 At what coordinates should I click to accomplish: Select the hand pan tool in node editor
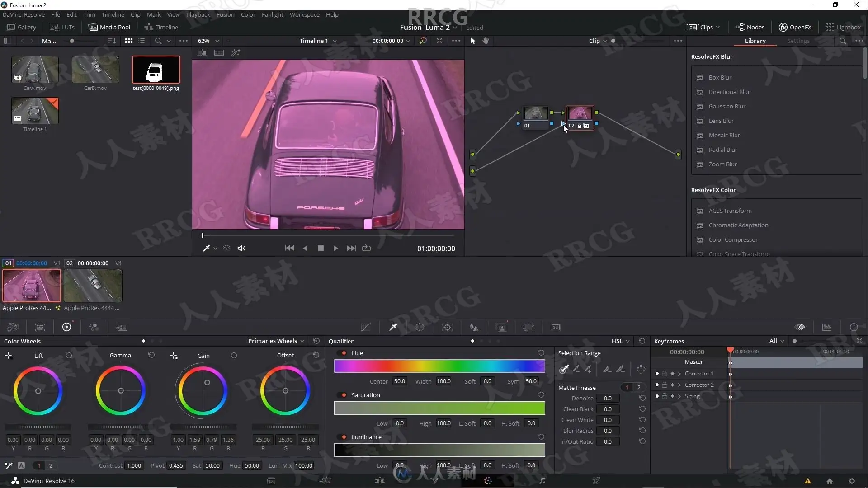coord(486,41)
